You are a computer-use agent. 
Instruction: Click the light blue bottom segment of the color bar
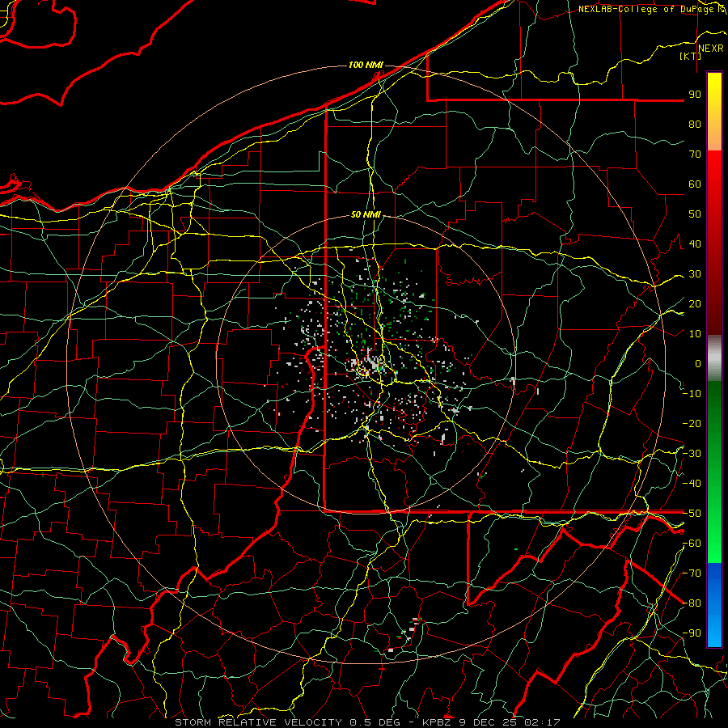point(714,629)
